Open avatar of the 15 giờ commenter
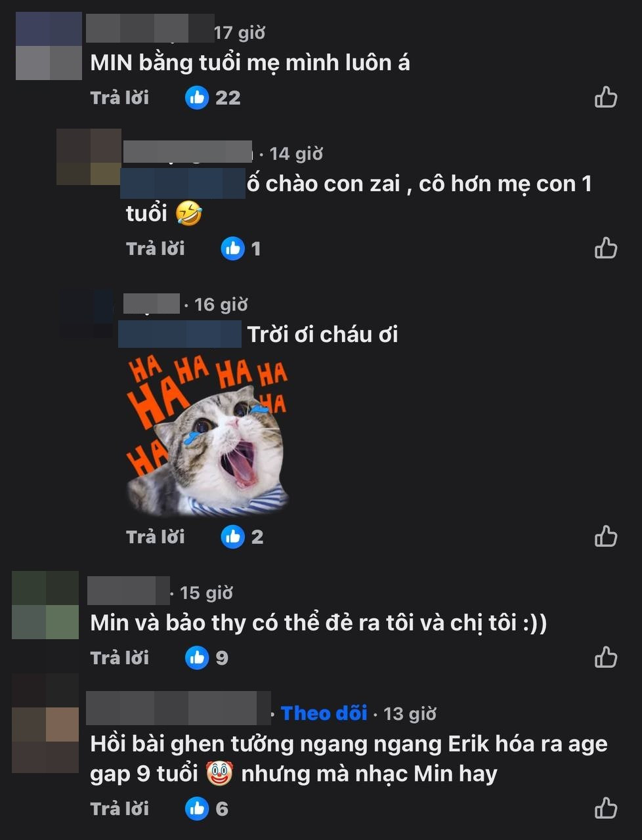This screenshot has width=642, height=840. [x=45, y=605]
